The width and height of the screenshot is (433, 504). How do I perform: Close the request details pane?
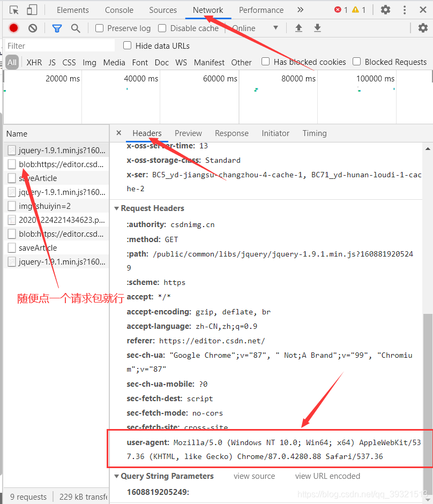tap(119, 133)
